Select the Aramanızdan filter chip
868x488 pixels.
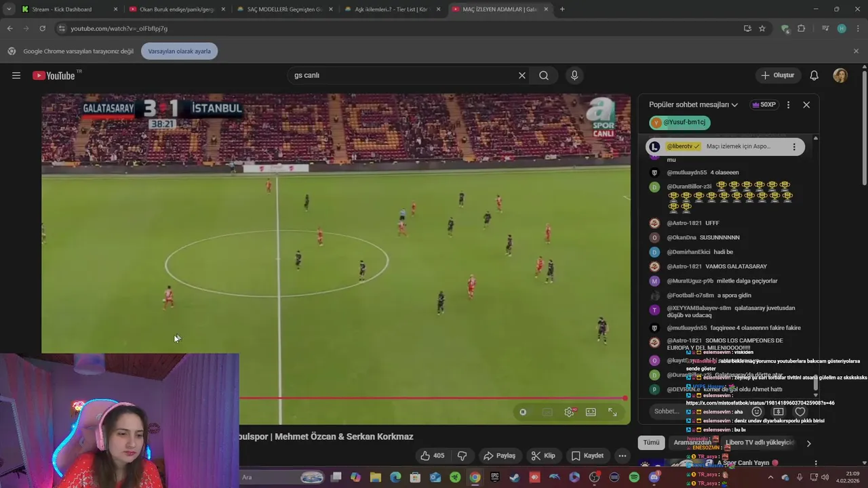pos(692,442)
